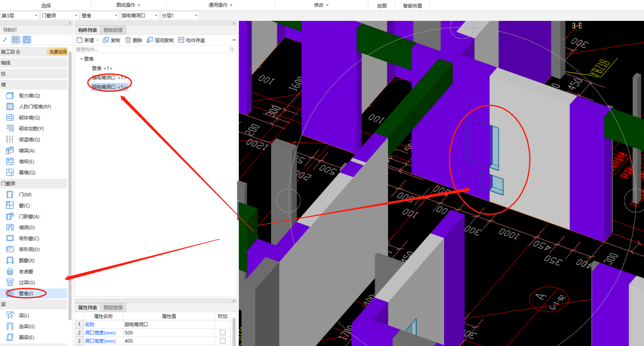The height and width of the screenshot is (346, 644).
Task: Select the 连梁(G) coupling beam icon
Action: 10,327
